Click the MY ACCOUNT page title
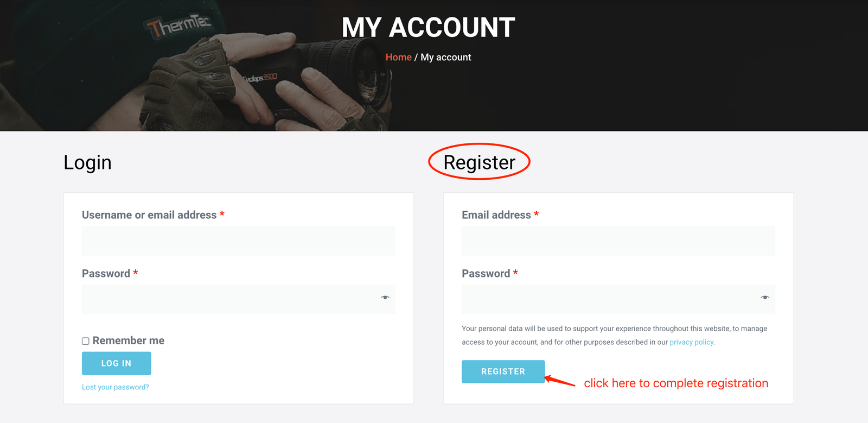Viewport: 868px width, 423px height. coord(428,28)
